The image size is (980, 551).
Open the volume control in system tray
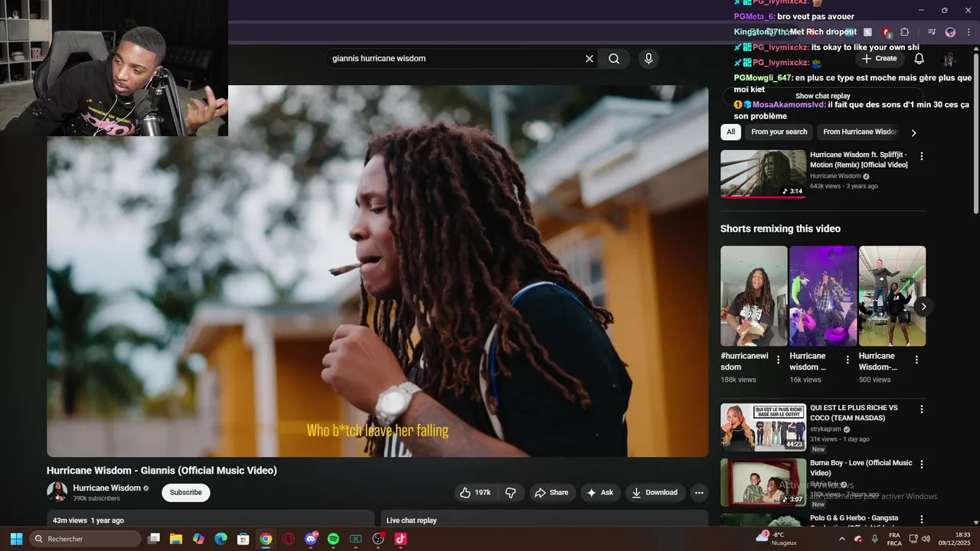[926, 539]
